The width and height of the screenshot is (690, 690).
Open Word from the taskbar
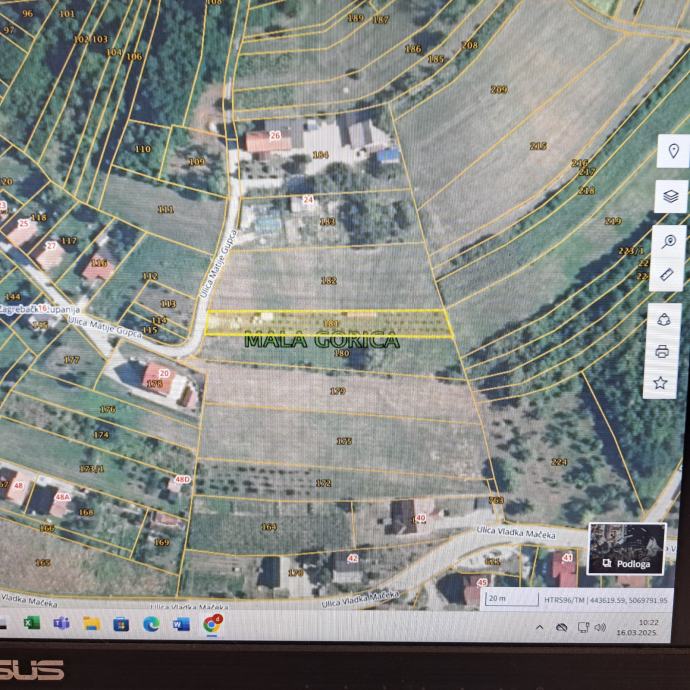[x=181, y=624]
